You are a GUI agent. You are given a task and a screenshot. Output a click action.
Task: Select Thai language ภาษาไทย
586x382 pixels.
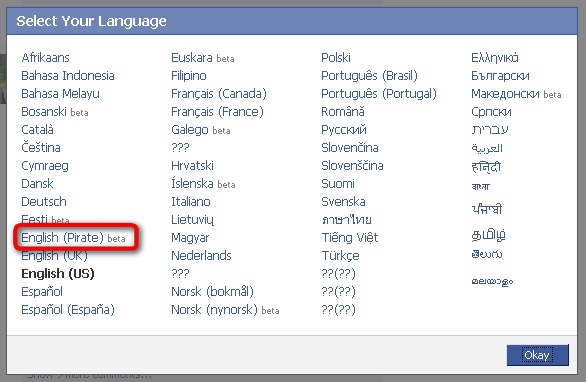coord(346,220)
